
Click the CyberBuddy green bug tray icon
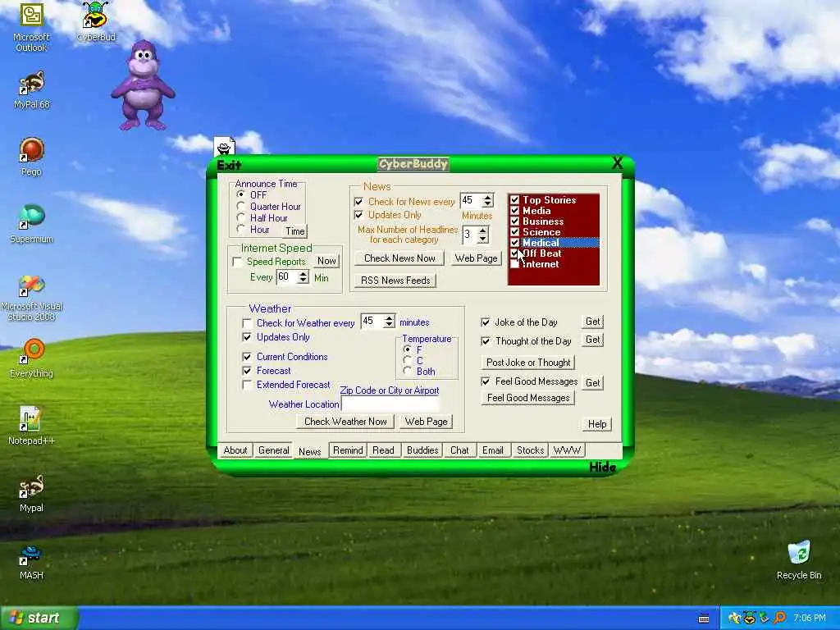(750, 619)
